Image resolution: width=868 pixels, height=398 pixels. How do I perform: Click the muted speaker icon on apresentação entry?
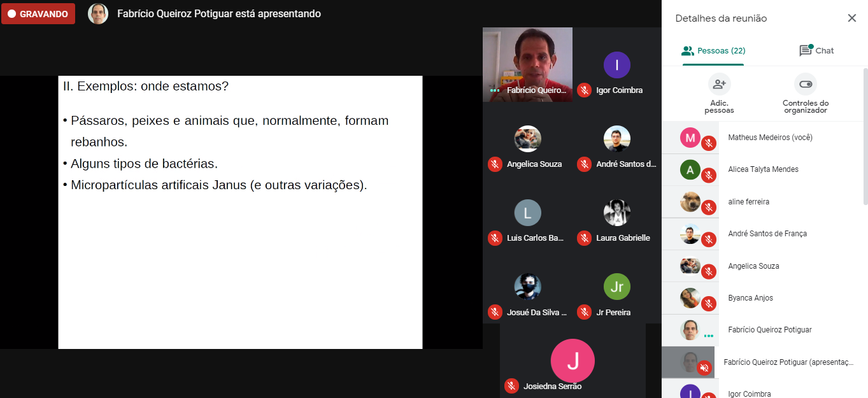click(x=704, y=367)
